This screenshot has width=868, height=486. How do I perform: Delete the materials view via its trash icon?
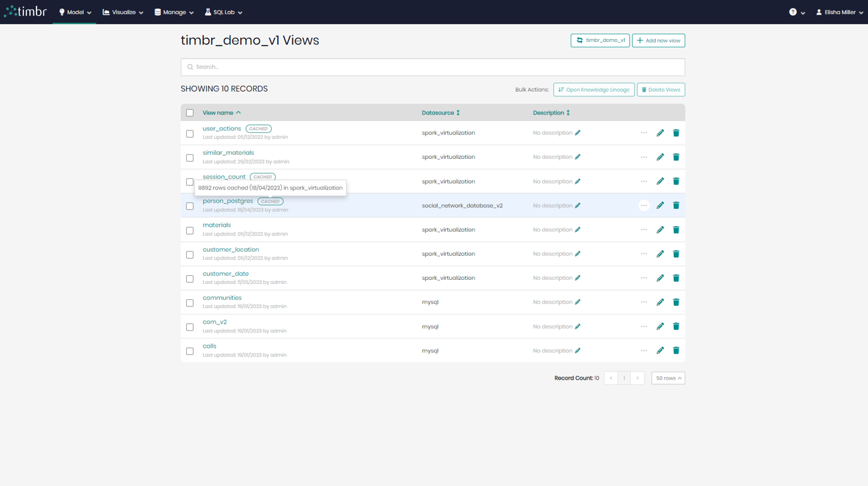click(x=676, y=229)
